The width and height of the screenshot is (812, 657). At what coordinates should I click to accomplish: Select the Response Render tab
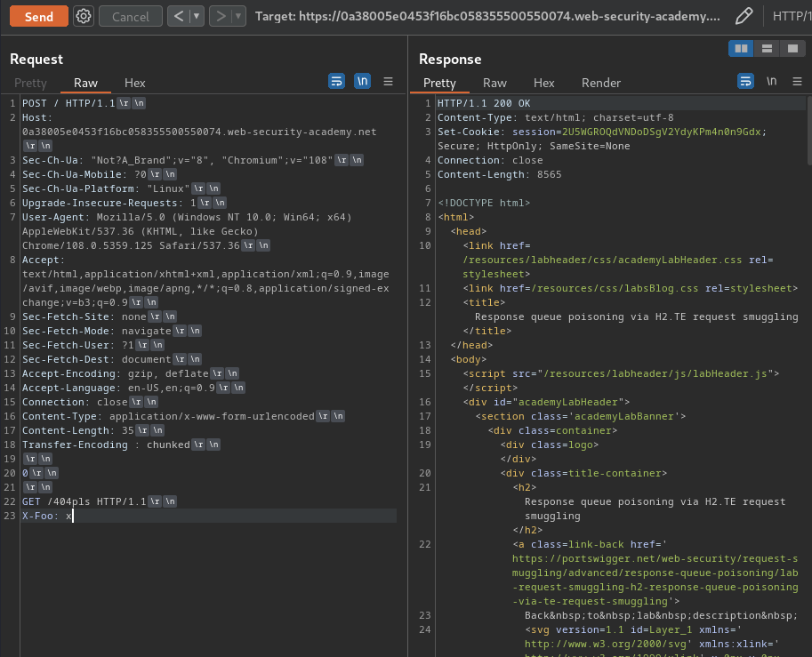point(600,83)
